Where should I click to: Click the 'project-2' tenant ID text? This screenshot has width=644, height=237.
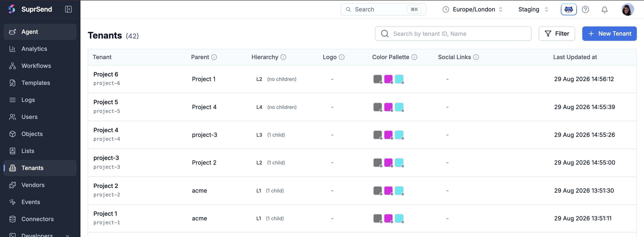point(107,195)
